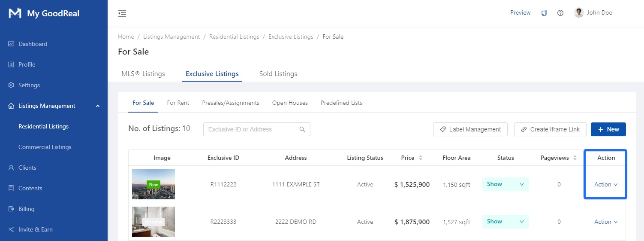Switch to the Sold Listings tab
Image resolution: width=644 pixels, height=241 pixels.
click(278, 73)
